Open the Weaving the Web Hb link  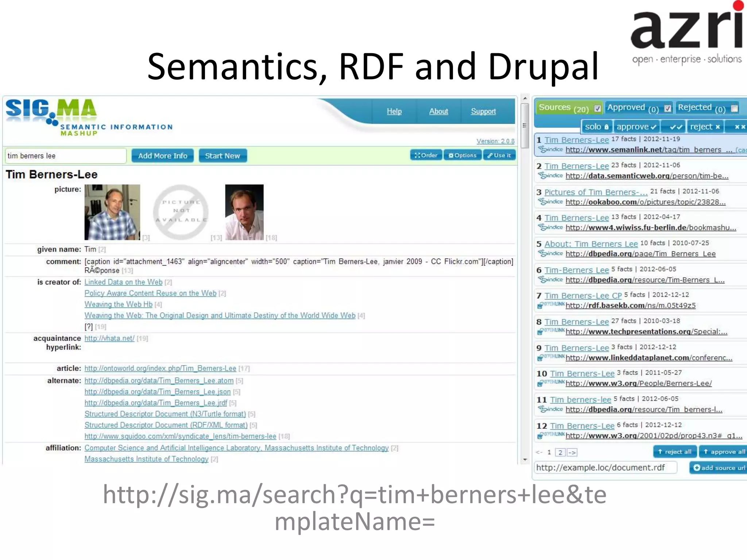[118, 304]
